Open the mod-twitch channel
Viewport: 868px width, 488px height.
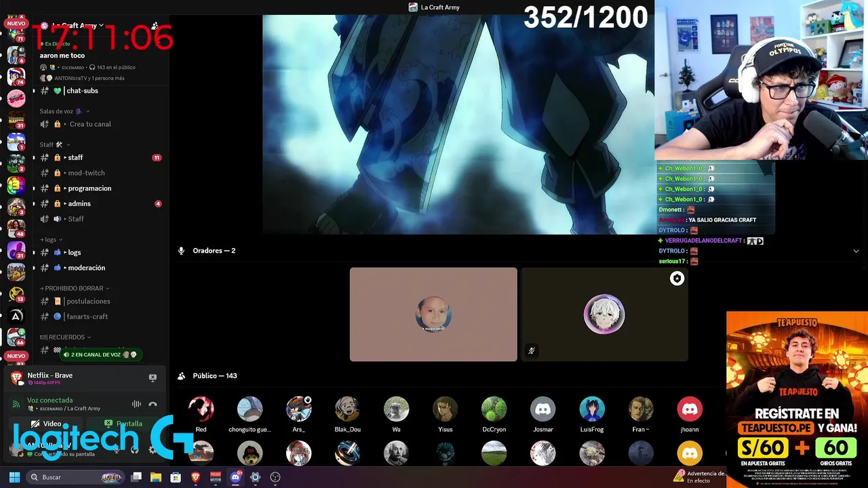[x=100, y=173]
